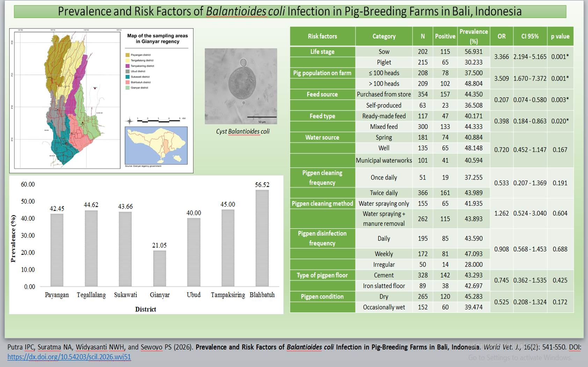Click the 'Feed source' risk factor cell
Image resolution: width=588 pixels, height=367 pixels.
point(322,94)
